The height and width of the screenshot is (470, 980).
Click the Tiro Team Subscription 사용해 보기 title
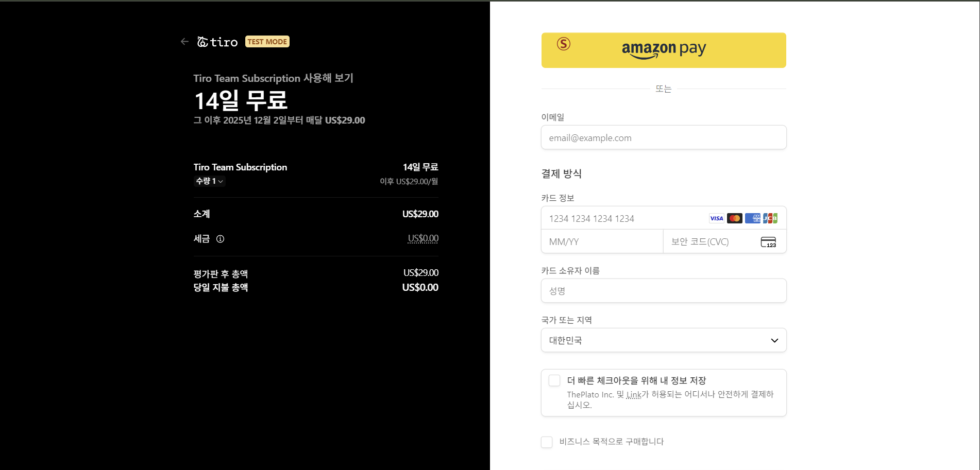click(274, 78)
